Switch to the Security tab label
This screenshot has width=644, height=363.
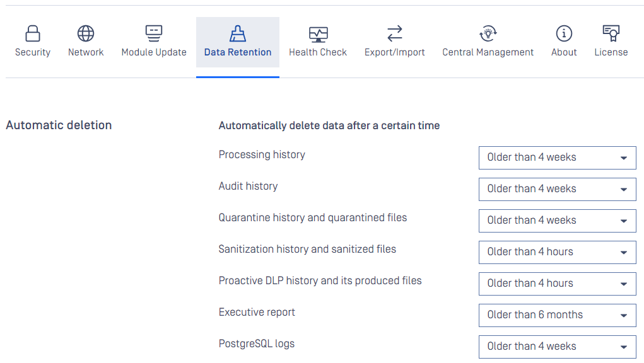pyautogui.click(x=33, y=52)
